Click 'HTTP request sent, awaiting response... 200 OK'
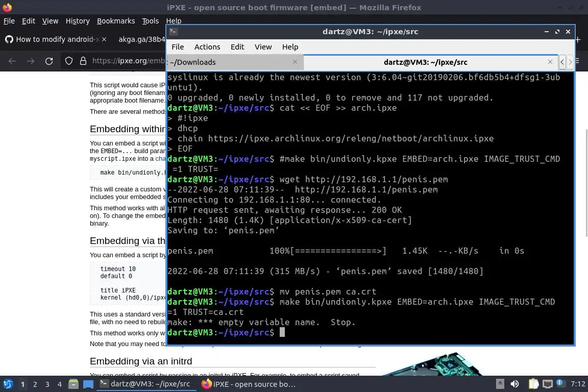588x392 pixels. [x=285, y=210]
